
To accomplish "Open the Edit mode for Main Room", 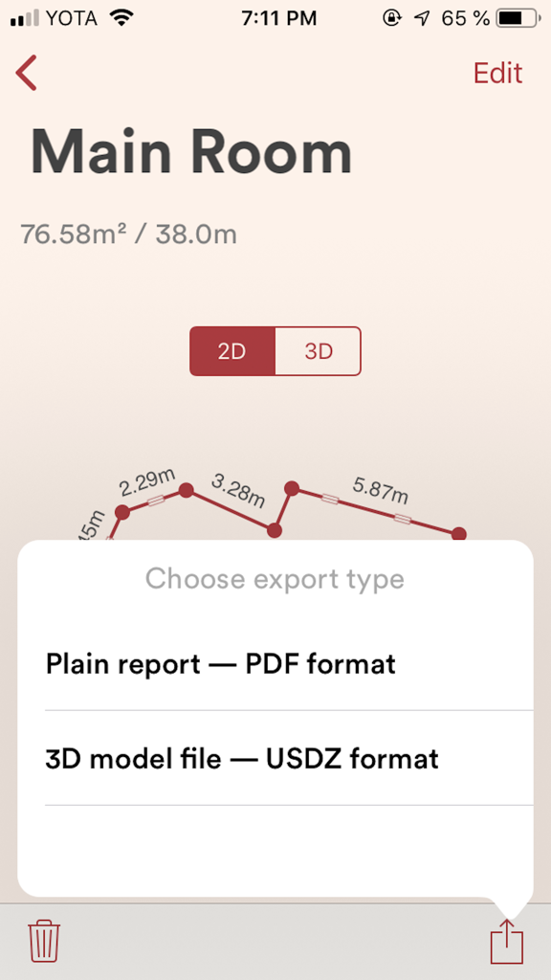I will pos(496,73).
